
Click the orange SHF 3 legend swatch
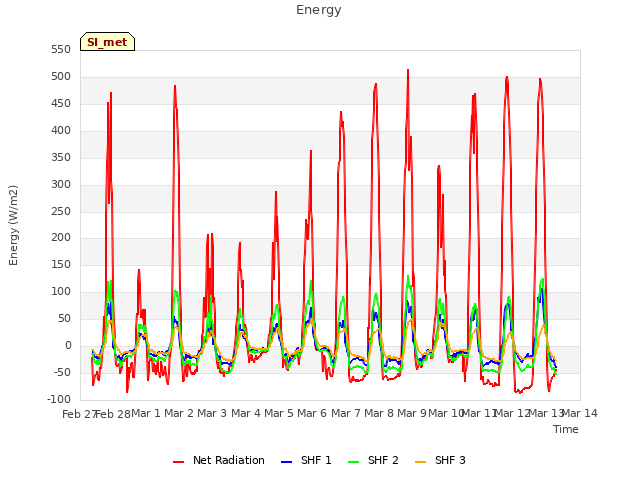[x=420, y=462]
